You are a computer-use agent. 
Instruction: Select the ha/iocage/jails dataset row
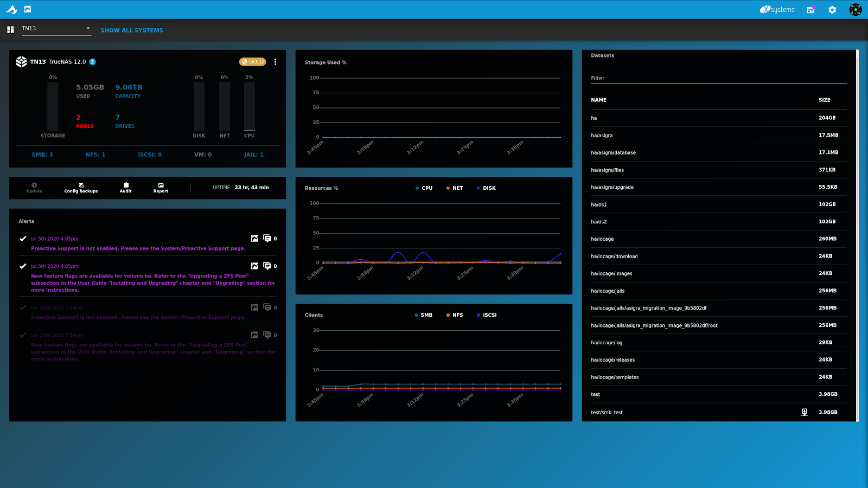pyautogui.click(x=718, y=291)
